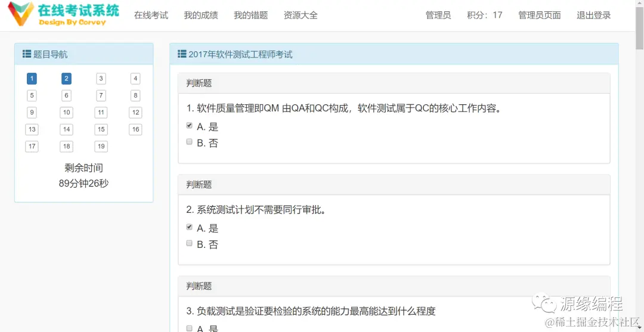Click the 剩余时间 label
Image resolution: width=644 pixels, height=332 pixels.
(84, 168)
